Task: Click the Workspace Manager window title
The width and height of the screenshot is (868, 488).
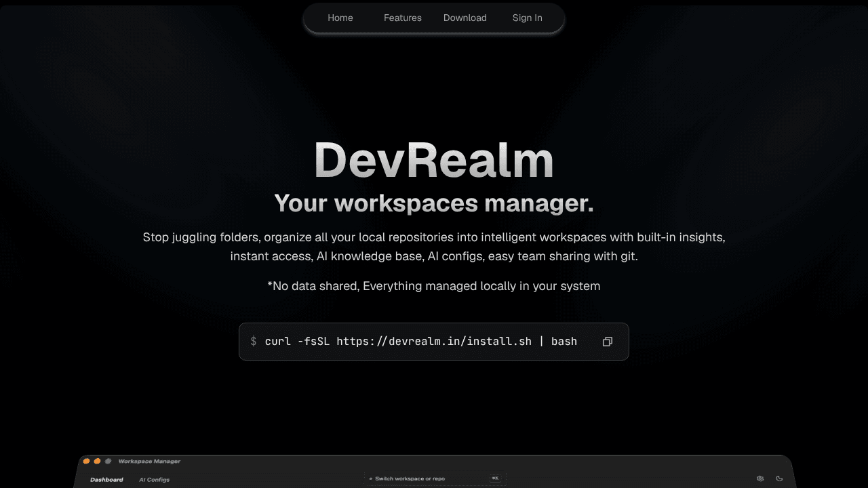Action: [149, 462]
